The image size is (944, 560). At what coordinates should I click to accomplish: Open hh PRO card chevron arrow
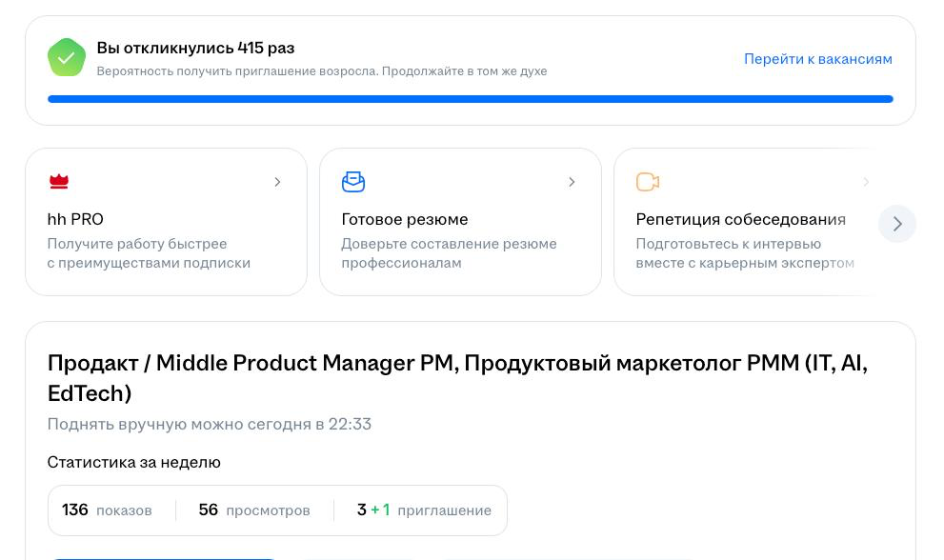(x=277, y=182)
